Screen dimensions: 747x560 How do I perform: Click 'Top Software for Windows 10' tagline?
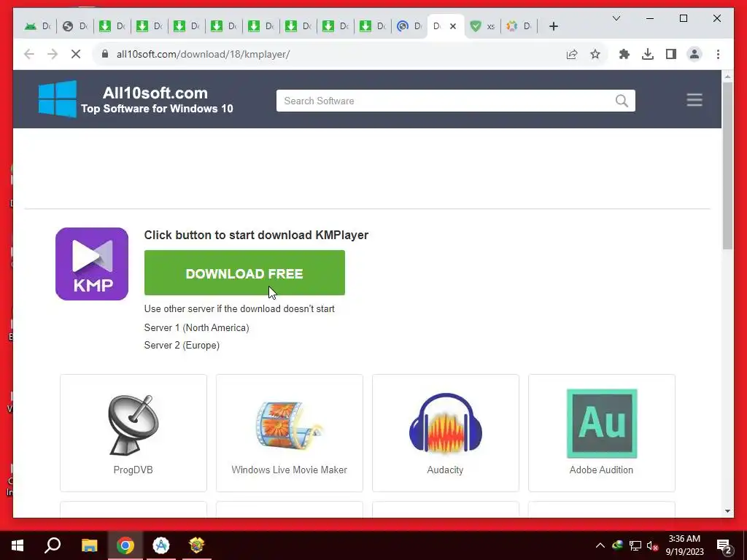click(x=157, y=109)
